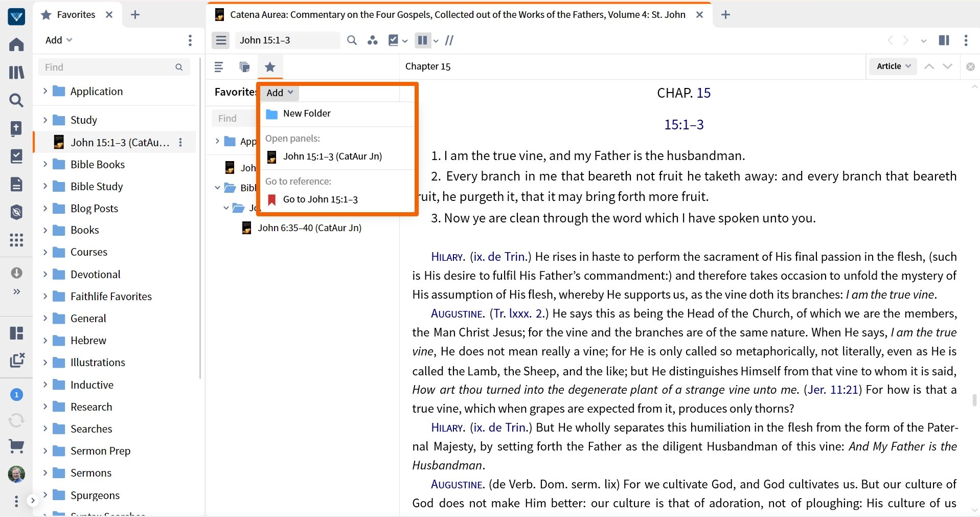Click the sync refresh icon in sidebar
The width and height of the screenshot is (980, 517).
pos(16,420)
